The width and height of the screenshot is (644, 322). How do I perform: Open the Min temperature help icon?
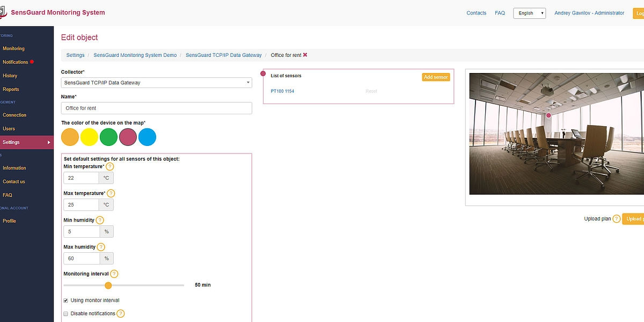(x=110, y=167)
